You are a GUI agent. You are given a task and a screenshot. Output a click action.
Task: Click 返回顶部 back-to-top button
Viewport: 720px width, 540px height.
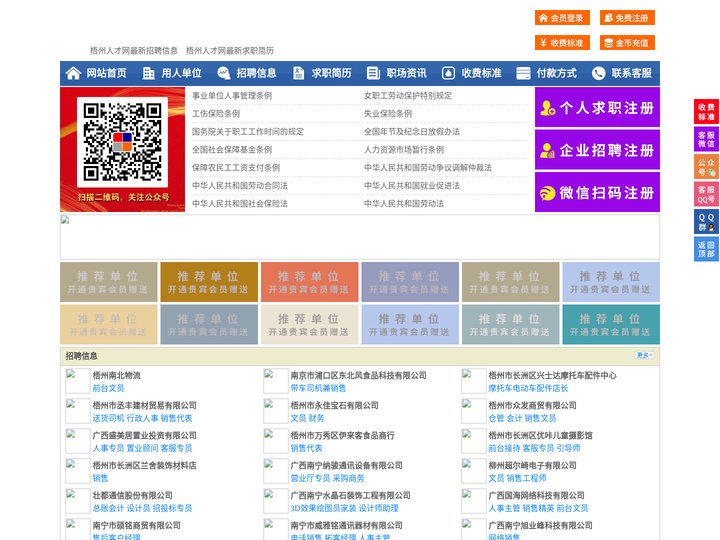706,249
